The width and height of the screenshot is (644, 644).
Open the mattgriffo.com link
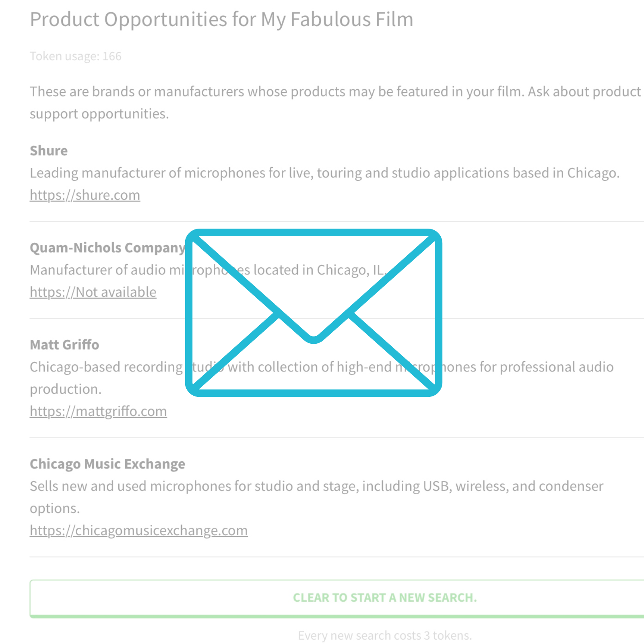(x=98, y=411)
